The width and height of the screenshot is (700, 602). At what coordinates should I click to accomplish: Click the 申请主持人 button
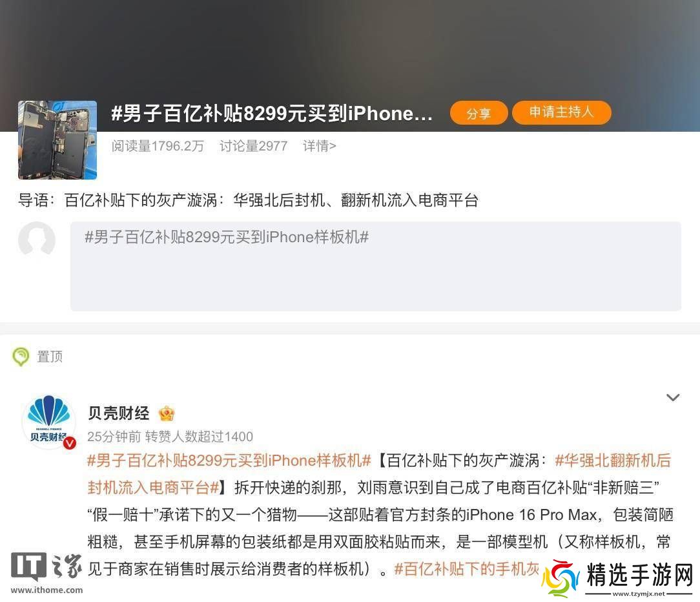point(561,112)
